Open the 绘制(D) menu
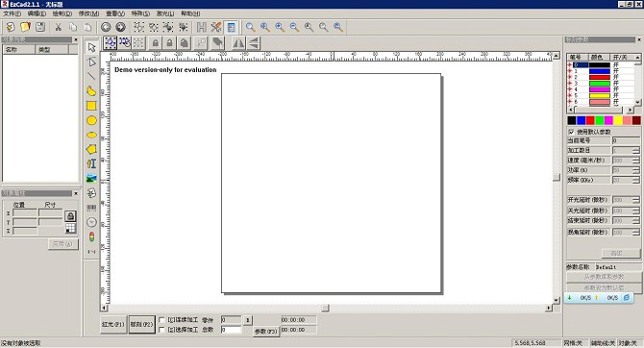The width and height of the screenshot is (644, 348). 62,13
